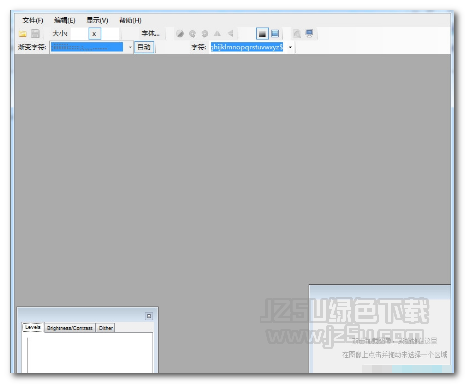Click the first circular rotate icon
Image resolution: width=465 pixels, height=384 pixels.
click(192, 34)
